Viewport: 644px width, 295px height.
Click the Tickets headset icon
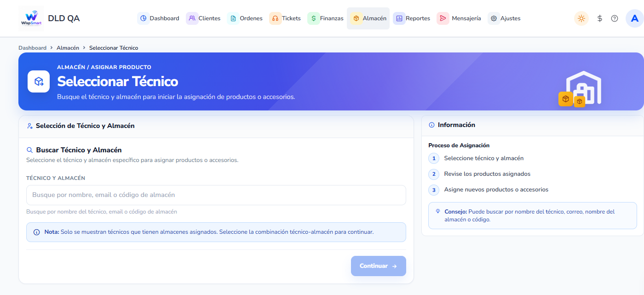tap(276, 18)
